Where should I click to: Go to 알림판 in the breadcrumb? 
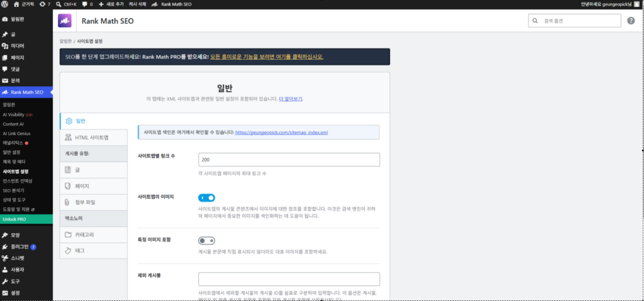click(65, 41)
